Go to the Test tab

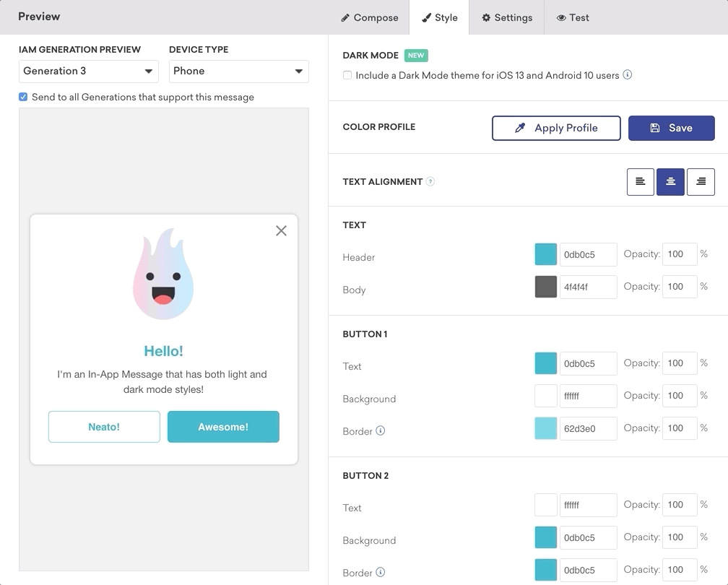[x=573, y=17]
